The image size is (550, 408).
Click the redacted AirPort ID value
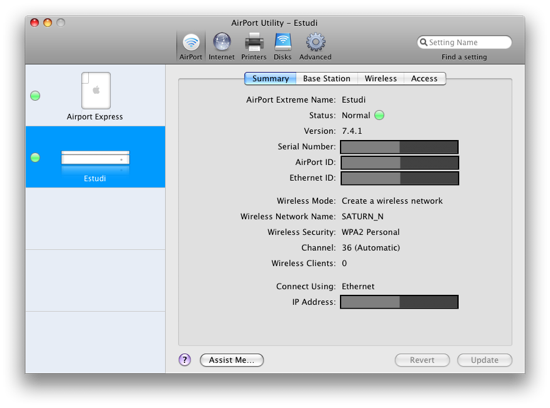point(400,162)
